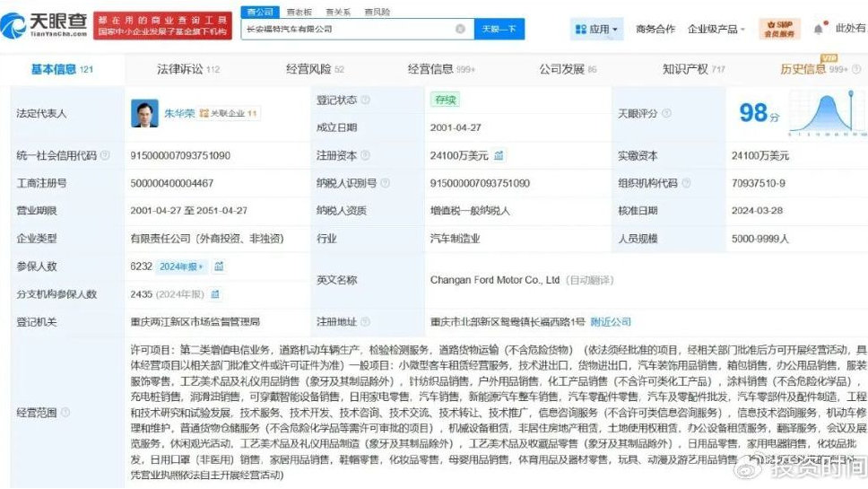
Task: Click help icon next to 组织机构代码
Action: tap(687, 183)
